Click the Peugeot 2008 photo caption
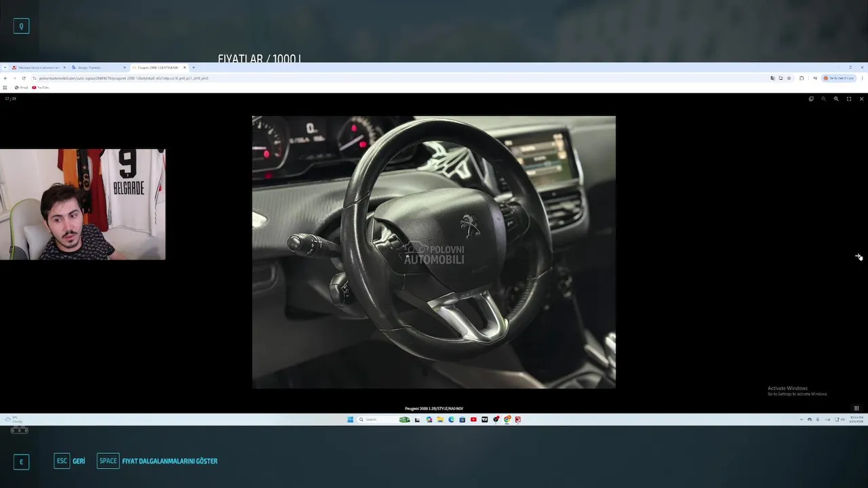868x488 pixels. pos(434,409)
